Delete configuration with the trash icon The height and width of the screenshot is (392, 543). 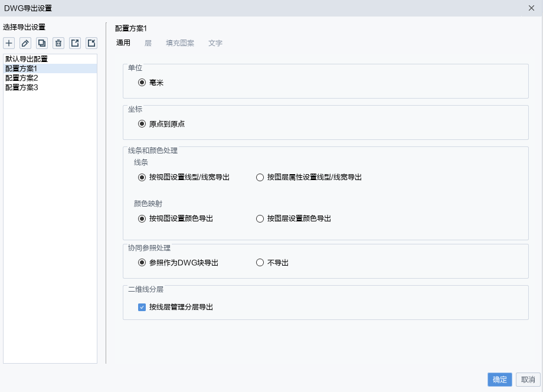pos(58,43)
